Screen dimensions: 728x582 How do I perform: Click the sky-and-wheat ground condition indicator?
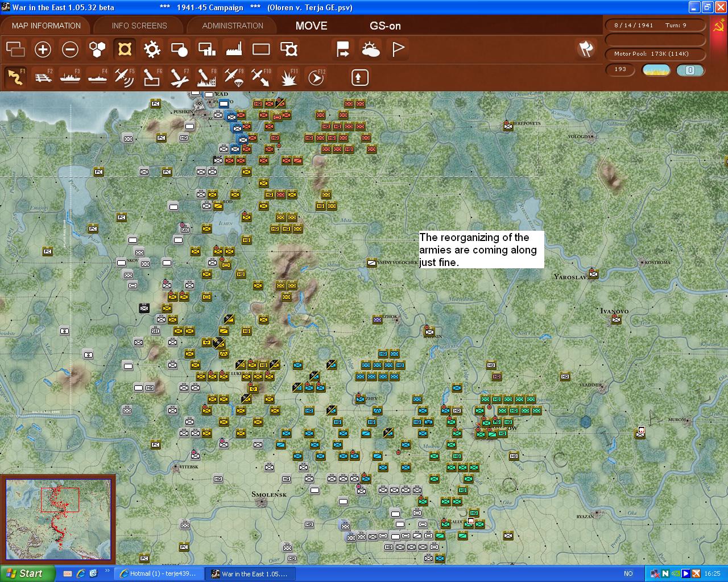pyautogui.click(x=656, y=70)
